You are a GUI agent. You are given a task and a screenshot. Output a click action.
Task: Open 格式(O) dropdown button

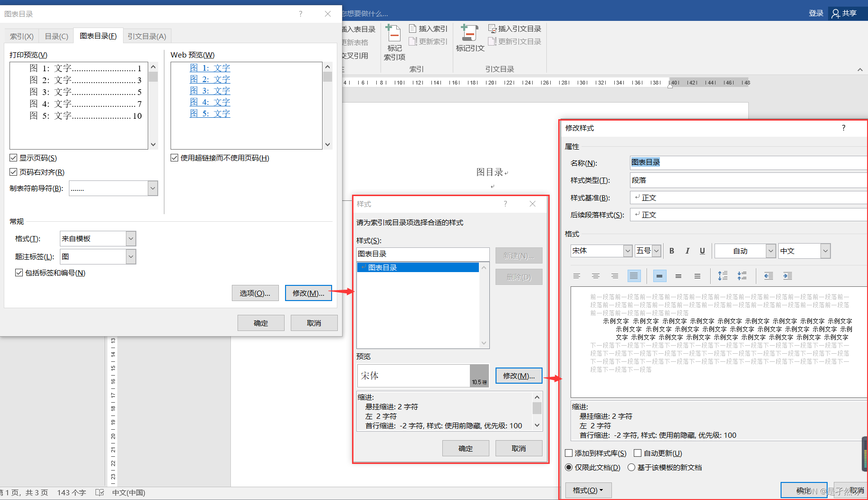click(588, 490)
